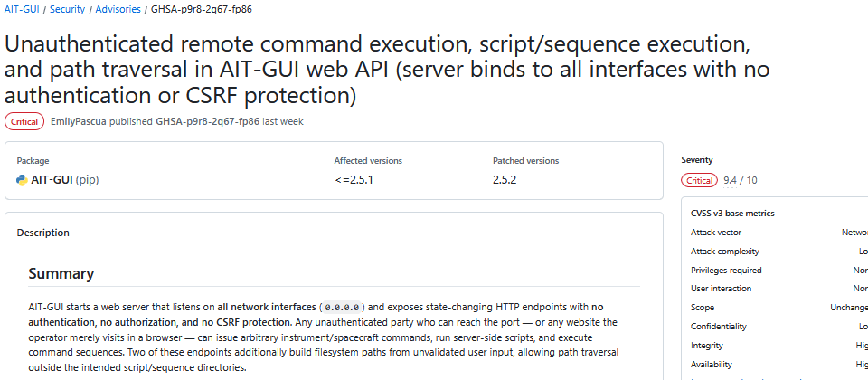Click the affected versions value <=2.5.1
The height and width of the screenshot is (380, 868).
point(354,180)
